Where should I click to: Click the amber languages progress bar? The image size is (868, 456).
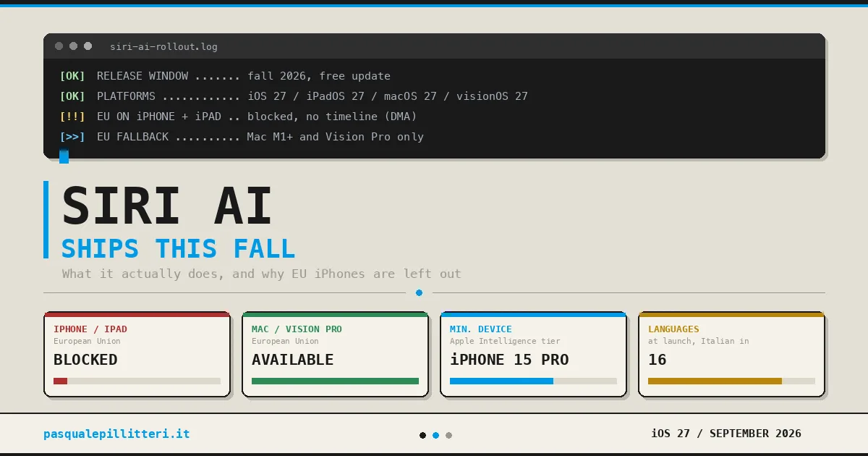(x=731, y=381)
